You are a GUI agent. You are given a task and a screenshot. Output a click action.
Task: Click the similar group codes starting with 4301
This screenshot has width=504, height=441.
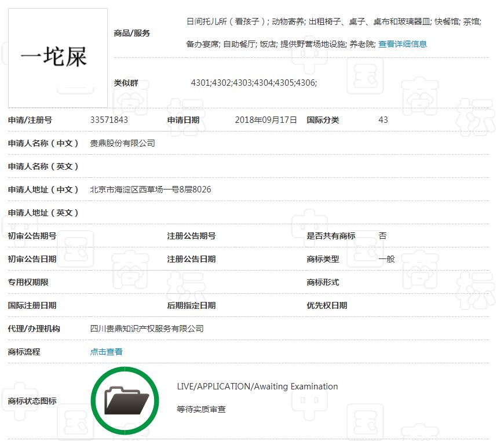254,83
